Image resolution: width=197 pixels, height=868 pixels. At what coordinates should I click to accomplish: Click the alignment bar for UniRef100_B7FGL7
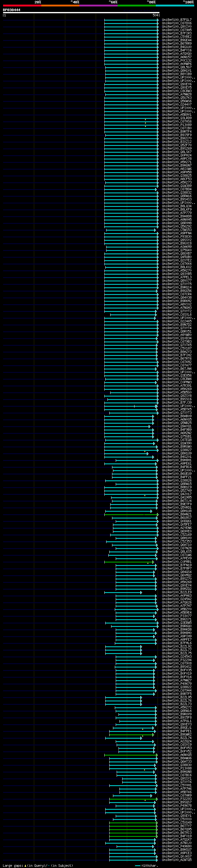pyautogui.click(x=131, y=20)
